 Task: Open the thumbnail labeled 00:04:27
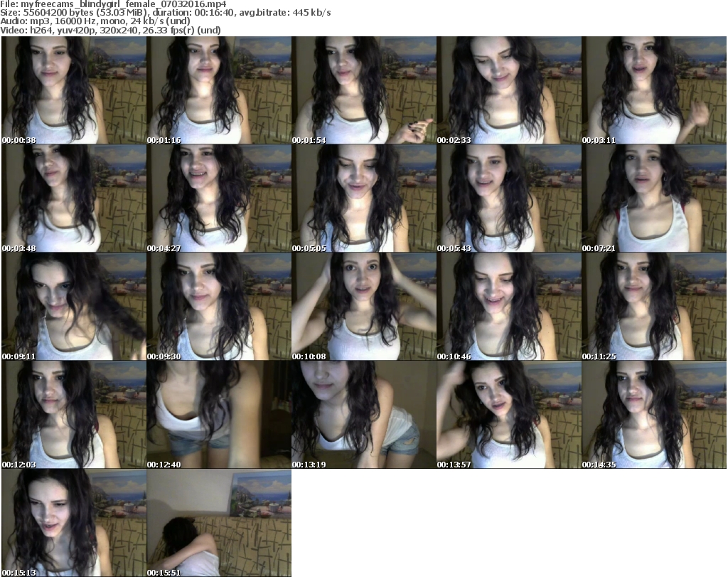[219, 198]
